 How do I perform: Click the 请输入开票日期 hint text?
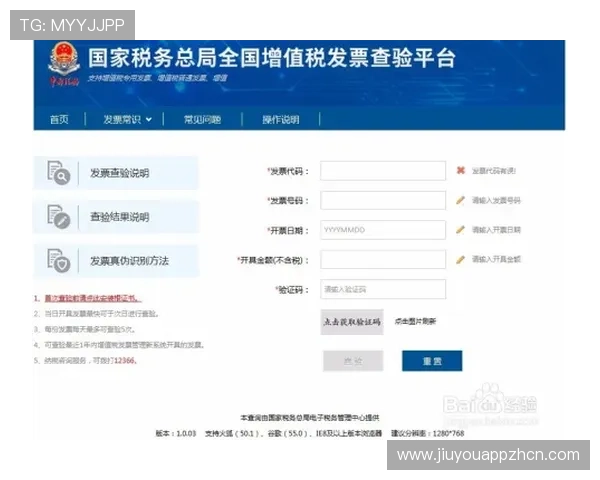(496, 230)
